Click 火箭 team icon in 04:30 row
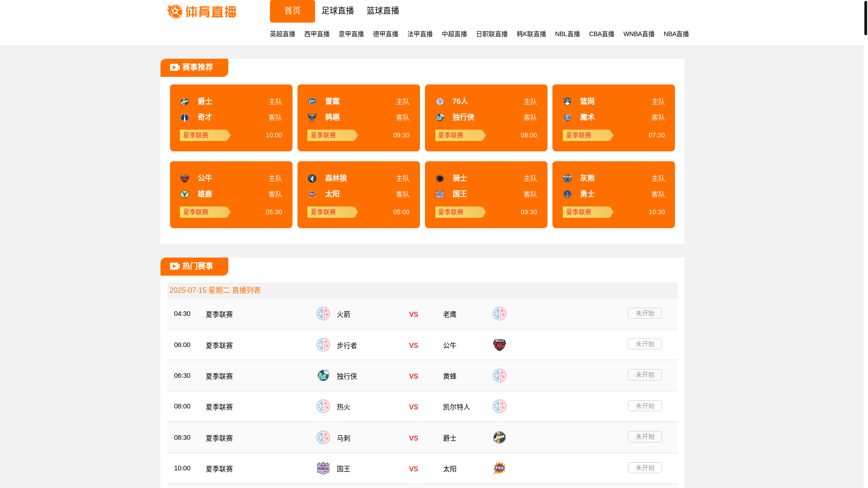 pyautogui.click(x=323, y=314)
